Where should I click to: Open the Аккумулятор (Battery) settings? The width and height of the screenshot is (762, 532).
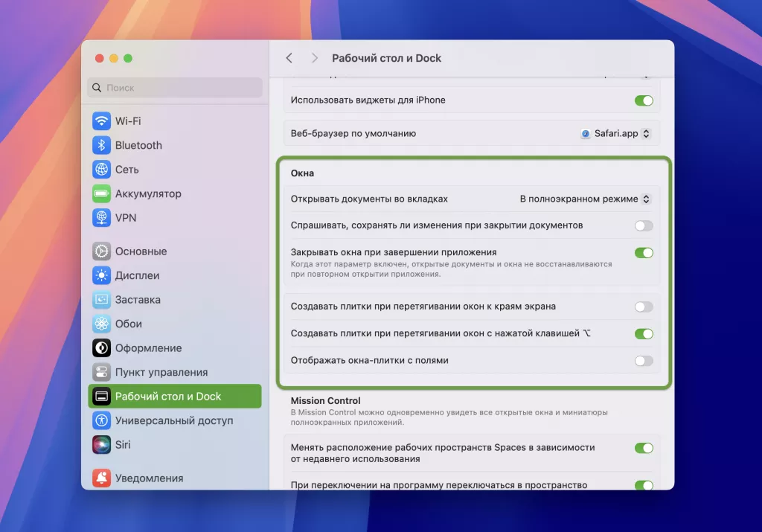tap(147, 193)
